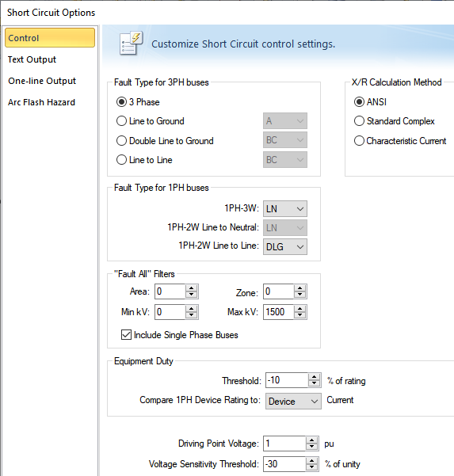Select the Double Line to Ground radio

[x=166, y=141]
